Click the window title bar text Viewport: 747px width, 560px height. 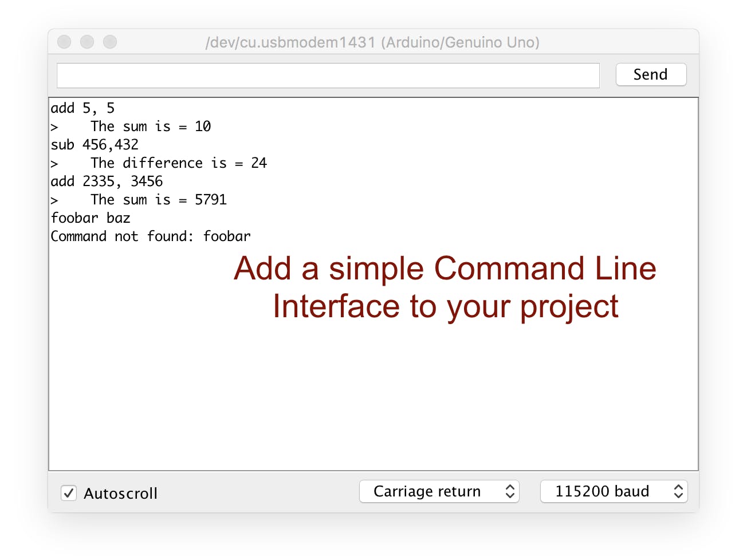click(373, 42)
